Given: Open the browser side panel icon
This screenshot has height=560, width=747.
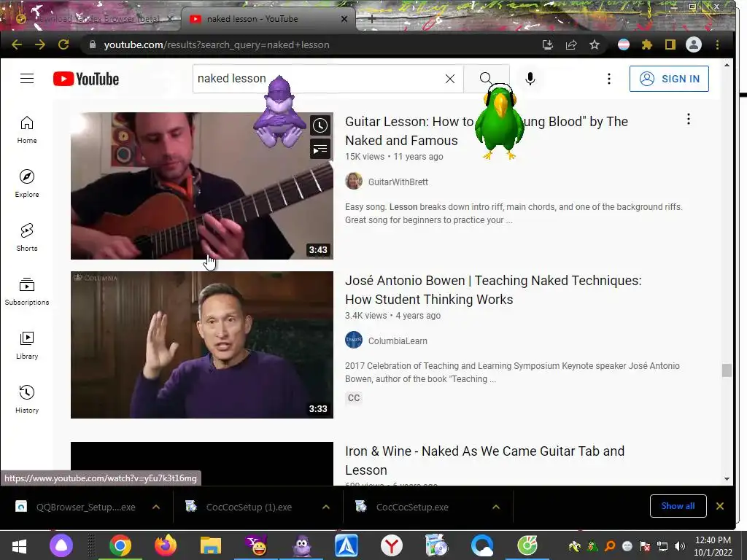Looking at the screenshot, I should pyautogui.click(x=670, y=44).
